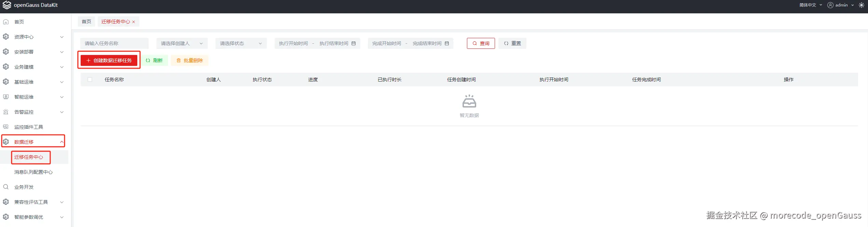Click the 执行开始时间 date field
The height and width of the screenshot is (227, 868).
293,43
